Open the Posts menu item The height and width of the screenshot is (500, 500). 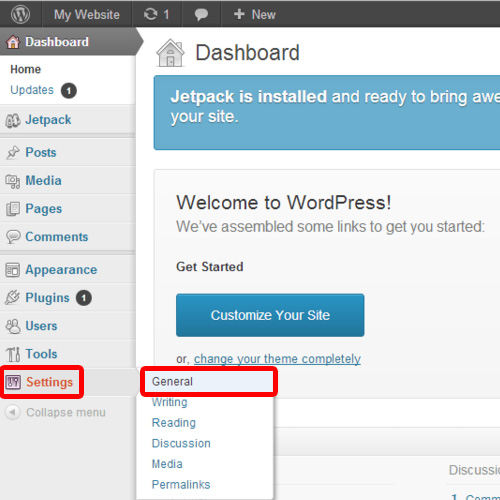point(41,153)
